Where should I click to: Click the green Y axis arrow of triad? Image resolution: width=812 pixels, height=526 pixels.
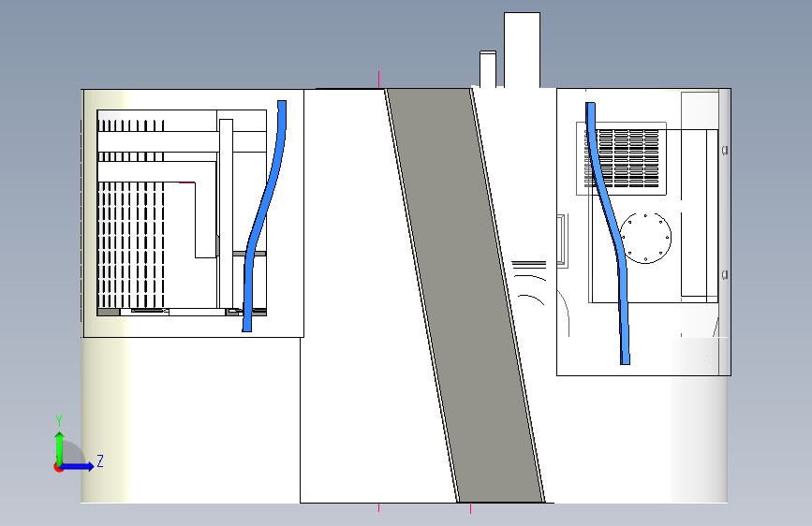pyautogui.click(x=60, y=447)
